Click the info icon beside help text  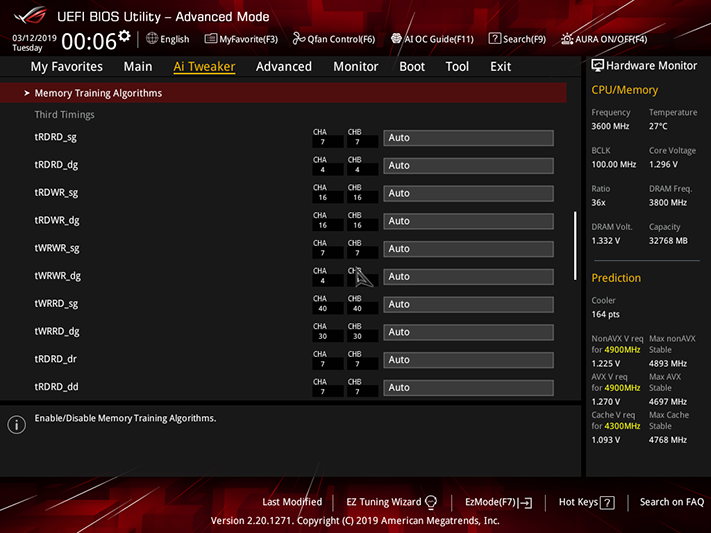[x=17, y=425]
